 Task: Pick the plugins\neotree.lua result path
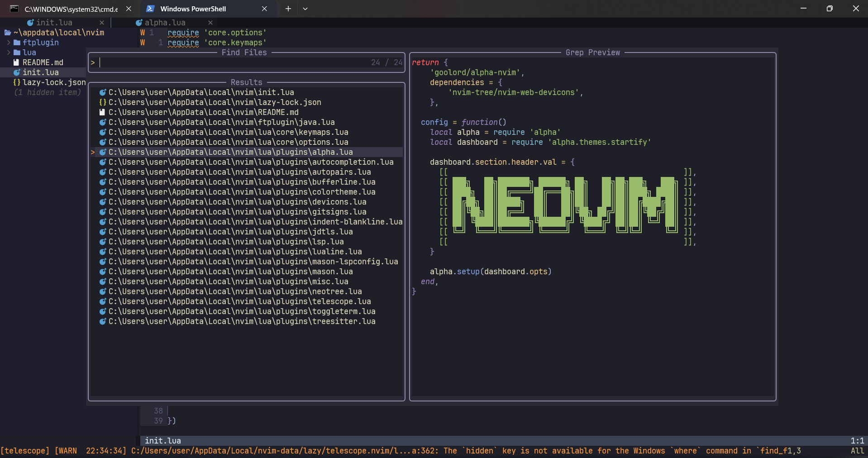pos(235,291)
